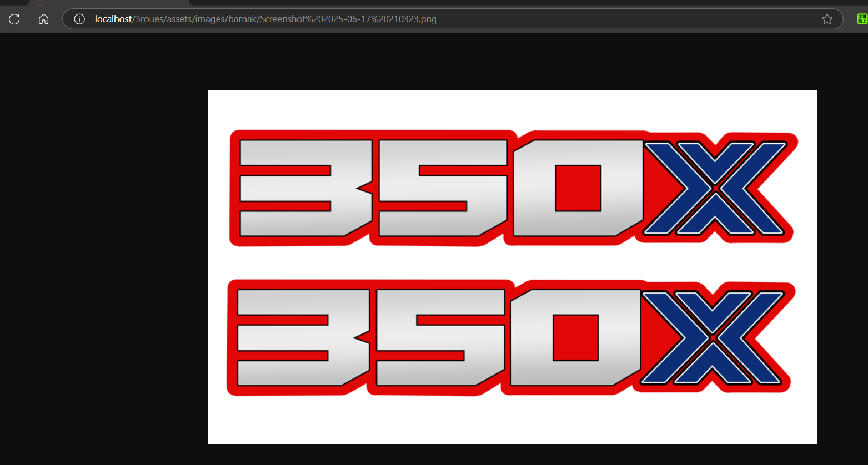Click the red square inside top logo's zero
The image size is (868, 465).
click(578, 188)
